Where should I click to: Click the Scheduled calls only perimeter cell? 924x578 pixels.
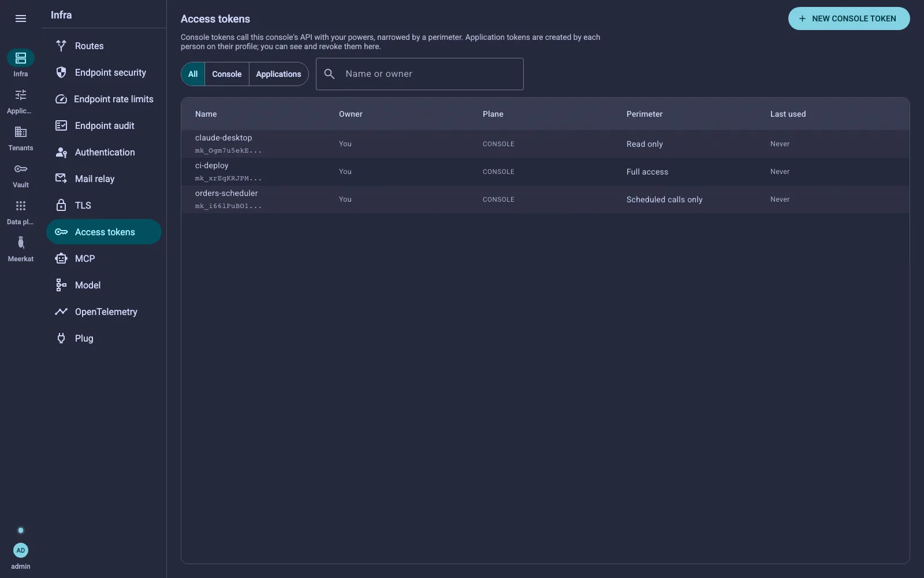point(665,199)
